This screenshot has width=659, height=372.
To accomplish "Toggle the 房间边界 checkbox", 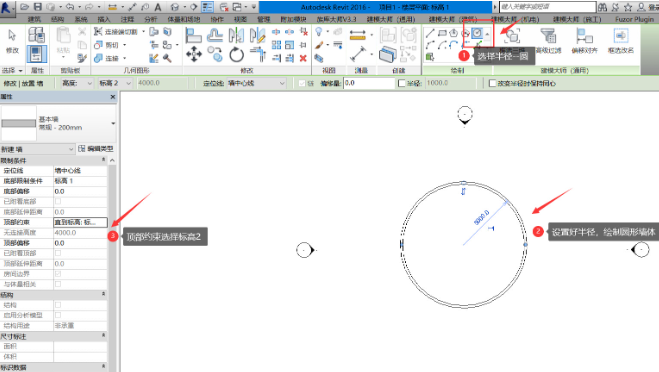I will click(58, 274).
